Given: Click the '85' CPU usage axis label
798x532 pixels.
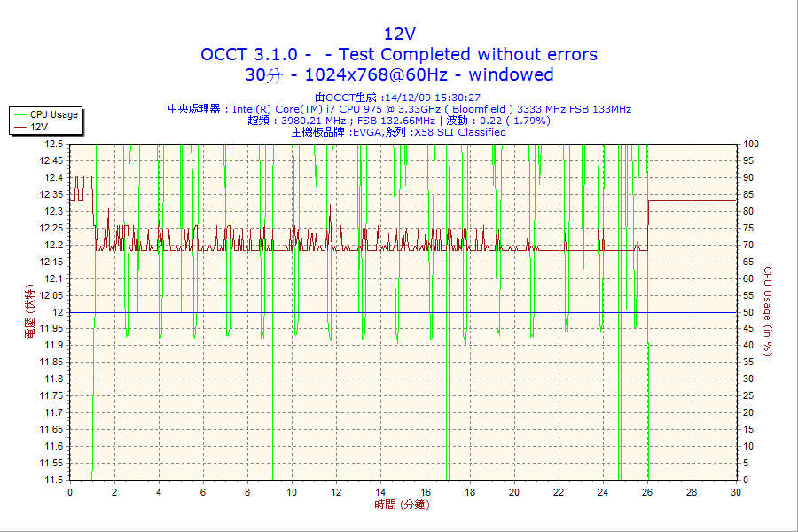Looking at the screenshot, I should (x=748, y=194).
